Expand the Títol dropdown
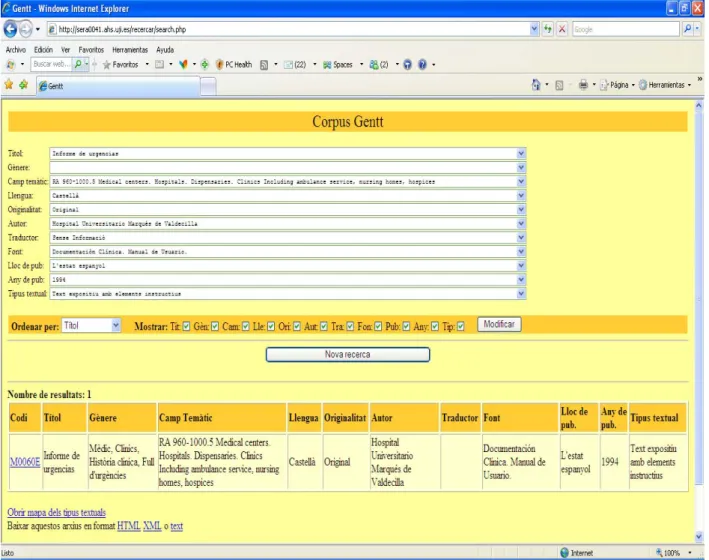 tap(521, 153)
